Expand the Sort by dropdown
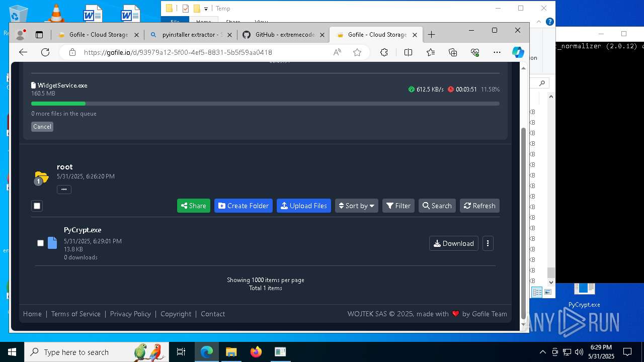Screen dimensions: 644x362 [x=356, y=206]
